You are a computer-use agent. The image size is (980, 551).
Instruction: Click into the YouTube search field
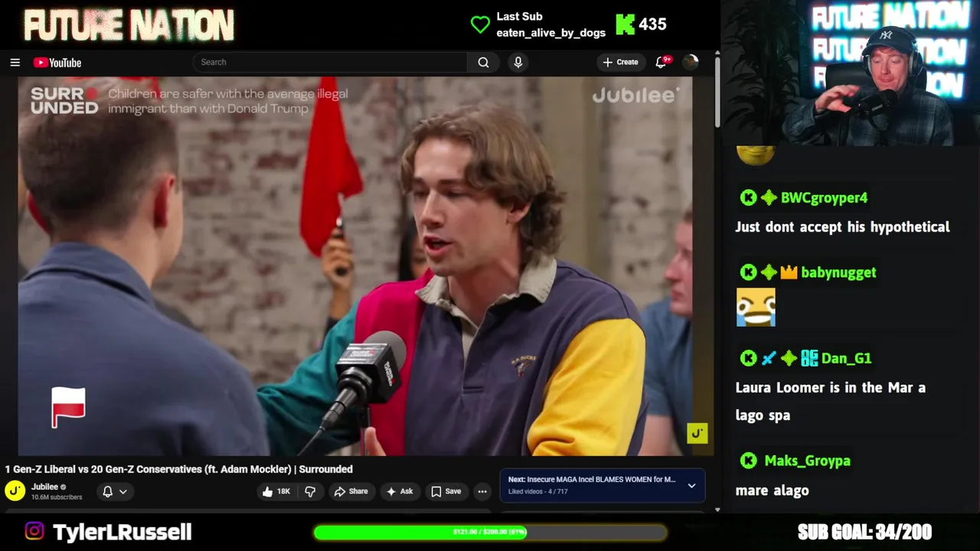click(329, 62)
